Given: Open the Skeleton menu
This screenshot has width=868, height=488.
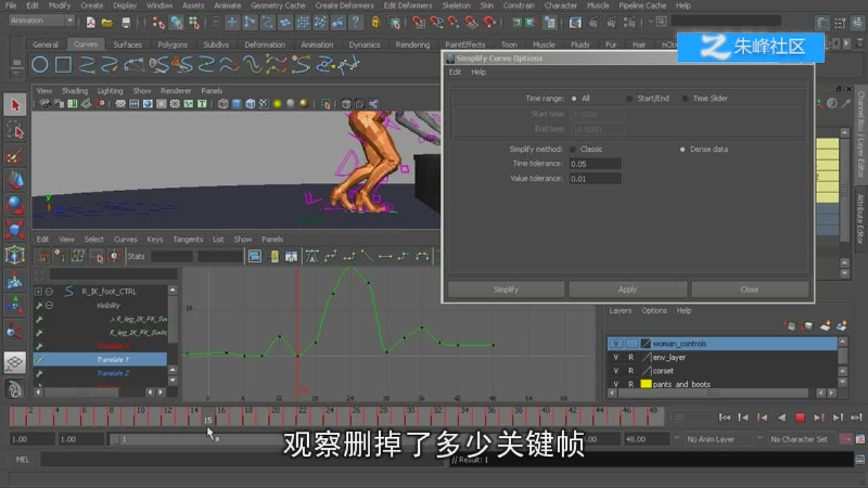Looking at the screenshot, I should tap(456, 5).
